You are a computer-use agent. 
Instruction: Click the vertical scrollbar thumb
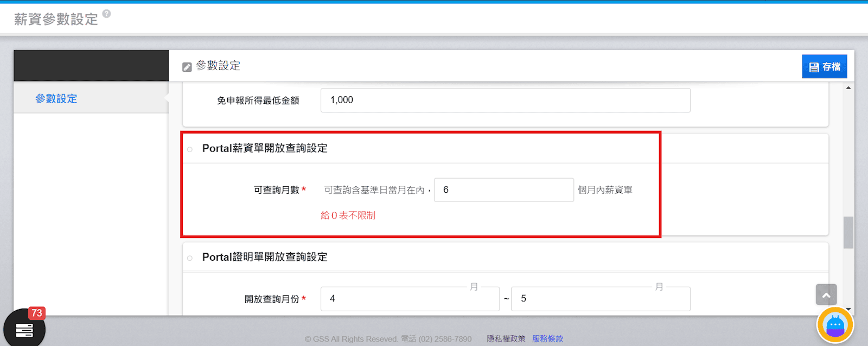coord(848,232)
